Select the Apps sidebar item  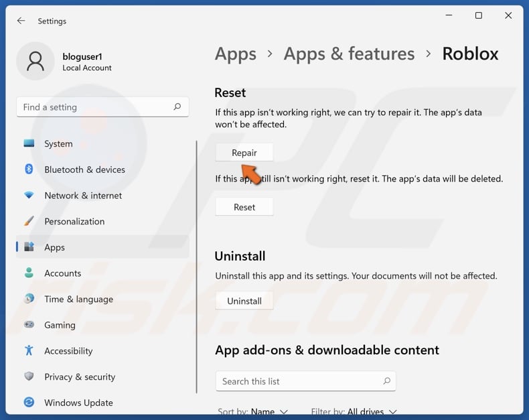[x=103, y=247]
